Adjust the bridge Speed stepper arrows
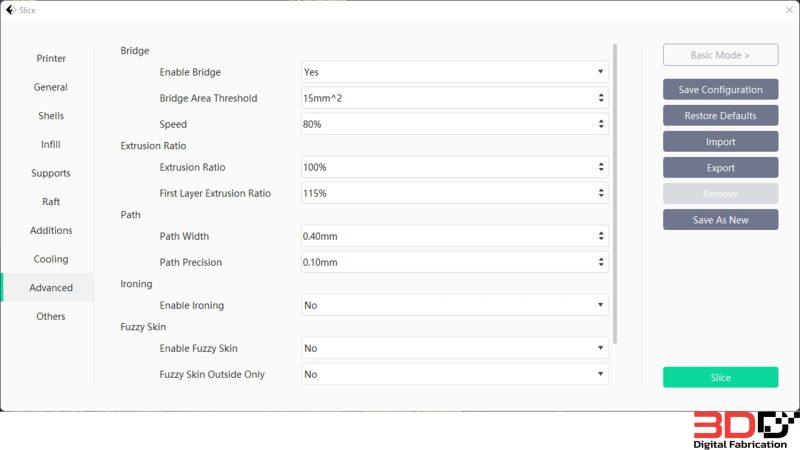Viewport: 800px width, 450px height. click(601, 124)
